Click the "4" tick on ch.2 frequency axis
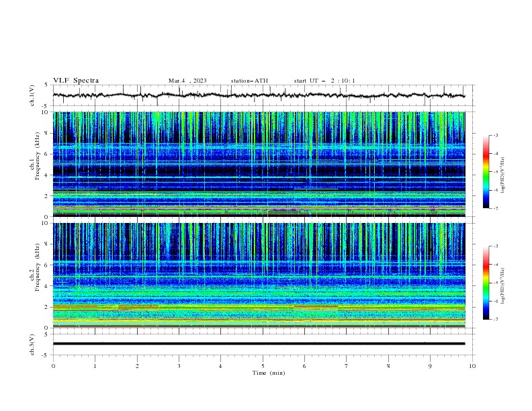532x411 pixels. (47, 286)
